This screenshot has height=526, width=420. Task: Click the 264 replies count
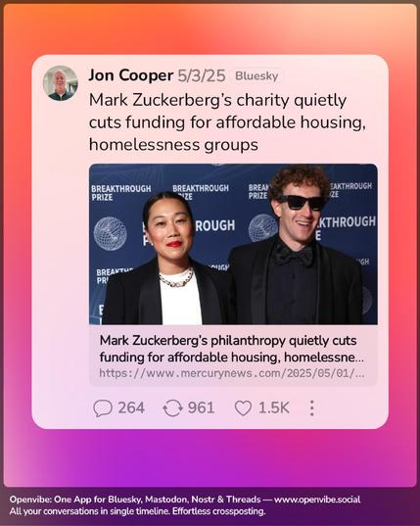(131, 408)
